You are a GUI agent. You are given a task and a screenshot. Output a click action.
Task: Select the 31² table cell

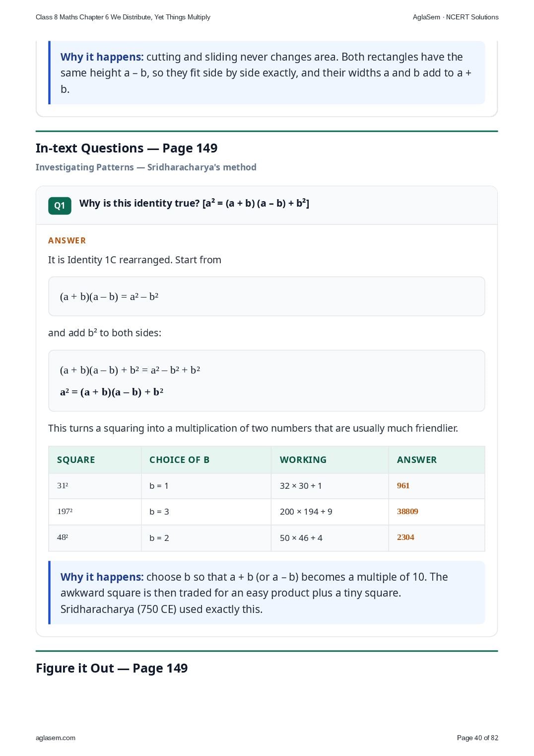pyautogui.click(x=63, y=486)
